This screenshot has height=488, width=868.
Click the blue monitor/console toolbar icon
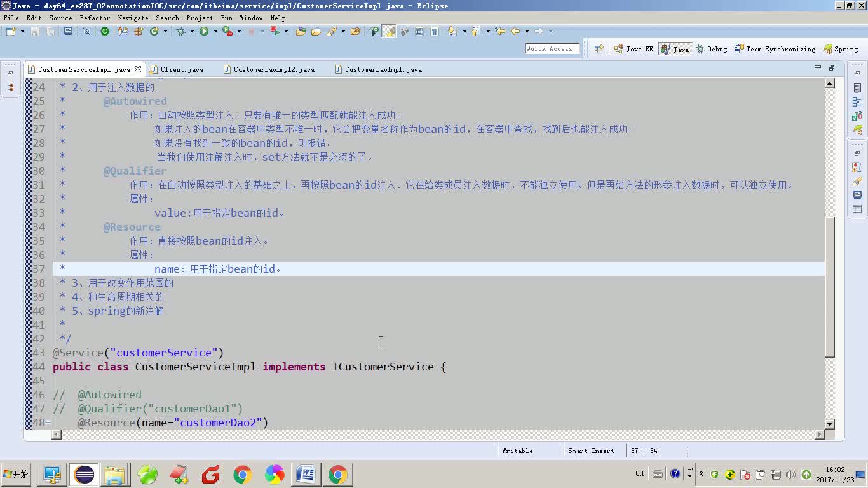68,31
